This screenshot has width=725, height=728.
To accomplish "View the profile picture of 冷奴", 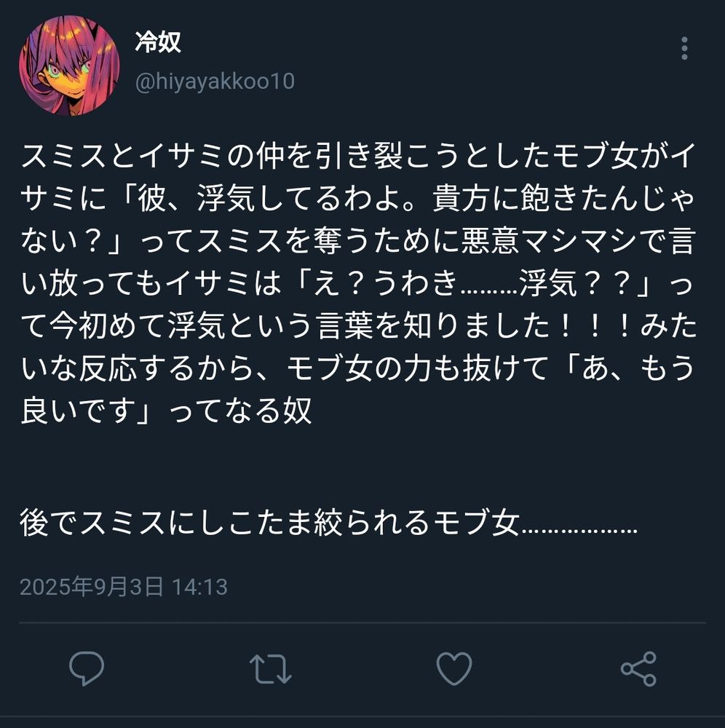I will coord(69,65).
